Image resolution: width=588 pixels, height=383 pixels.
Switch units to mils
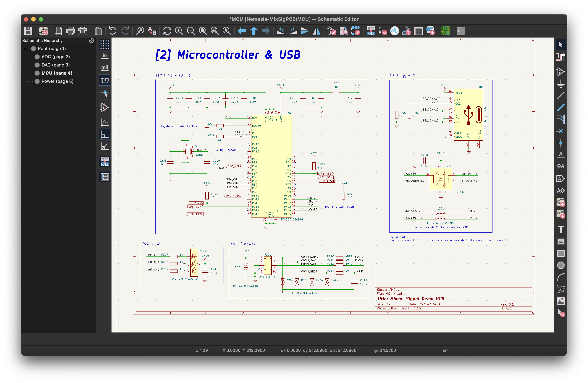[x=104, y=68]
